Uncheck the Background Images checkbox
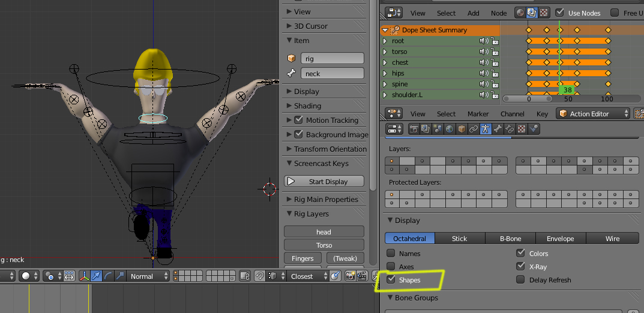Screen dimensions: 644x313 pos(299,134)
